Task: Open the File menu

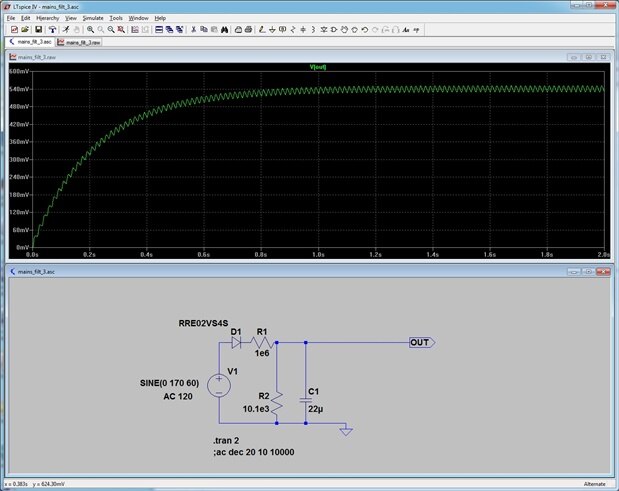Action: (x=11, y=18)
